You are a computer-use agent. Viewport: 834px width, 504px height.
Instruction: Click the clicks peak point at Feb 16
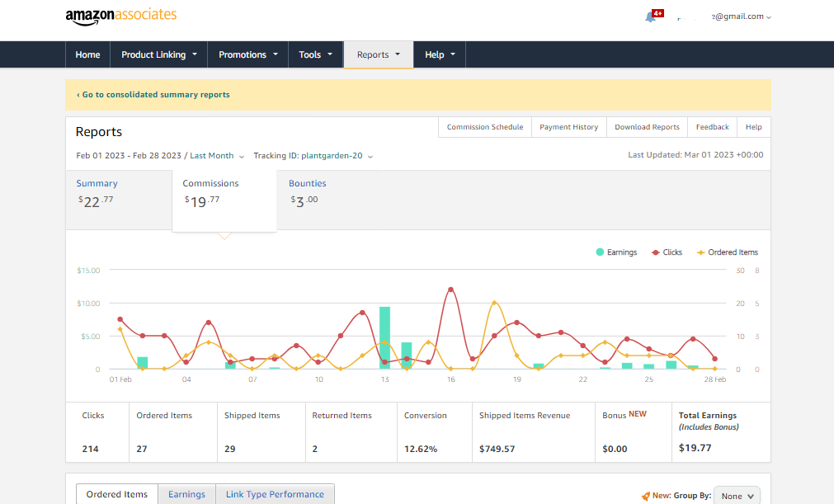pyautogui.click(x=451, y=290)
